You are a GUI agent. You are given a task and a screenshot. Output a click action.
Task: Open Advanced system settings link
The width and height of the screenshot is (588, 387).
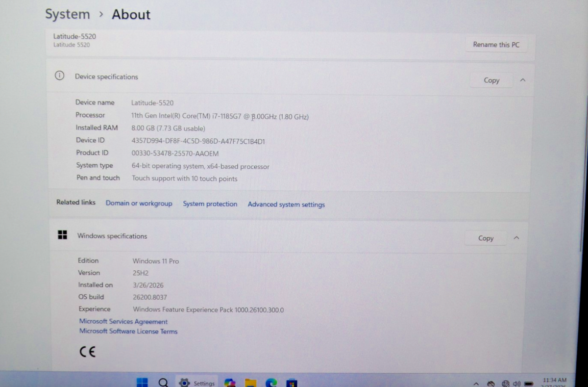click(286, 205)
